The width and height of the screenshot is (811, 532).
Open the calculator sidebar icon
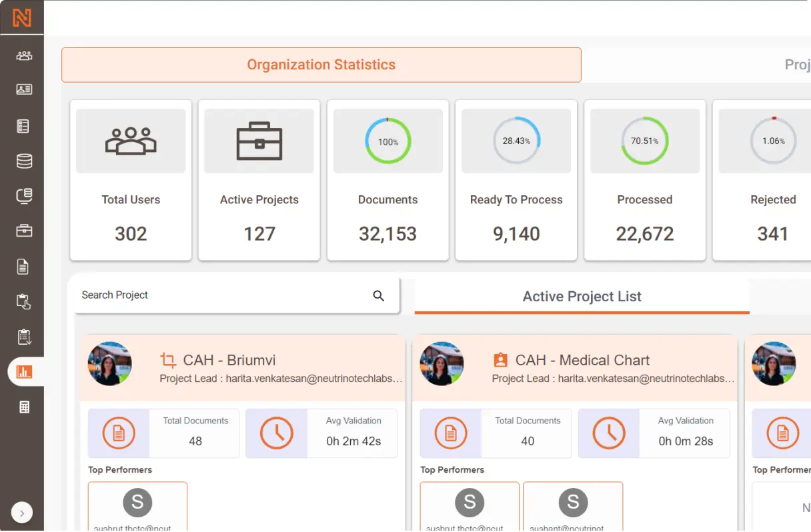(24, 407)
